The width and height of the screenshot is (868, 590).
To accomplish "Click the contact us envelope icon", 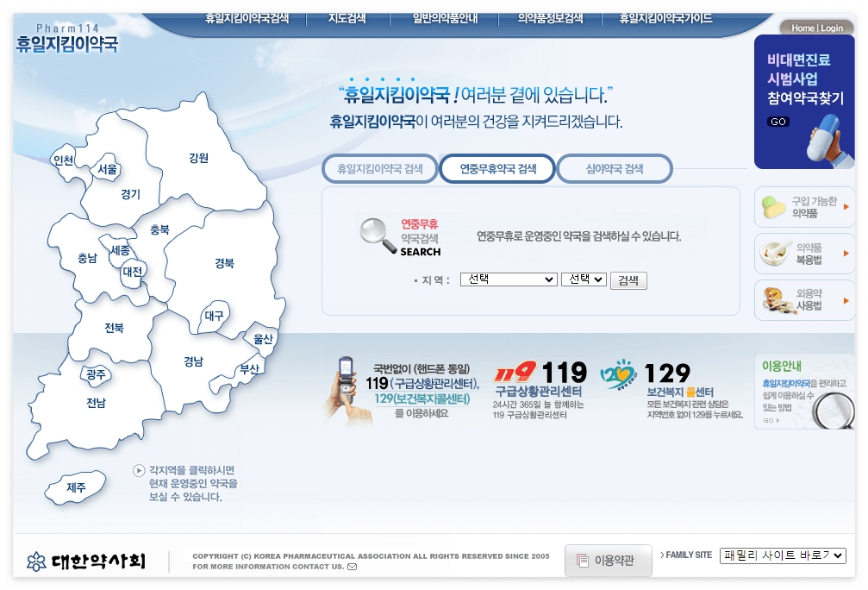I will point(352,567).
